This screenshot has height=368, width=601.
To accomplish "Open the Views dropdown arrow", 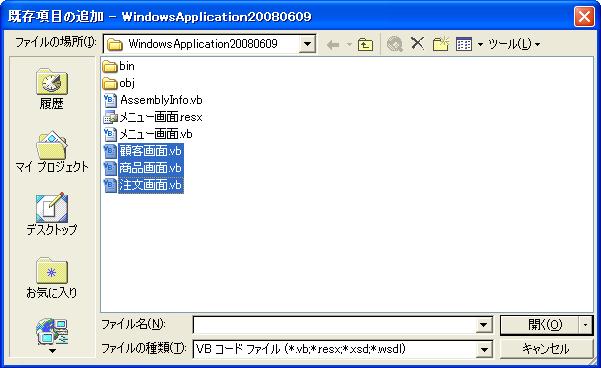I will coord(480,44).
